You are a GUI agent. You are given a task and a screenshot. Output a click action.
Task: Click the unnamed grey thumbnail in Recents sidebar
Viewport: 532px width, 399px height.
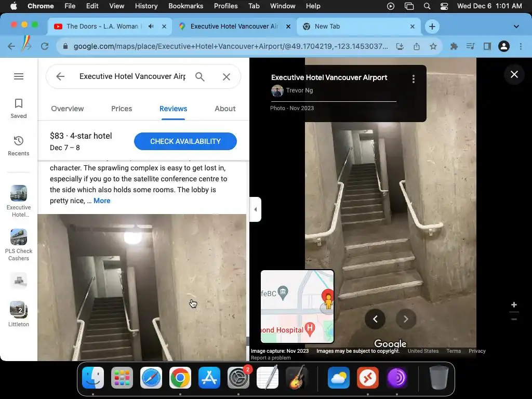click(19, 281)
